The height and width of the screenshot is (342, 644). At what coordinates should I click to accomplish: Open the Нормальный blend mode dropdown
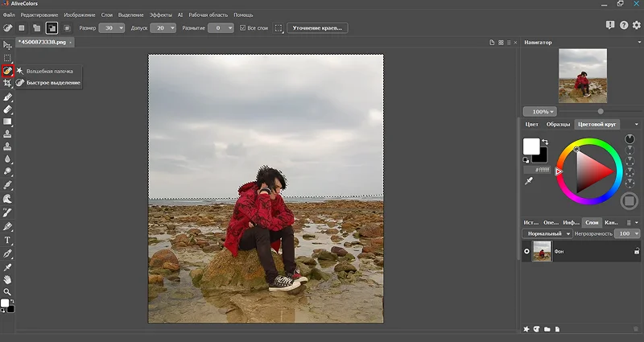547,233
